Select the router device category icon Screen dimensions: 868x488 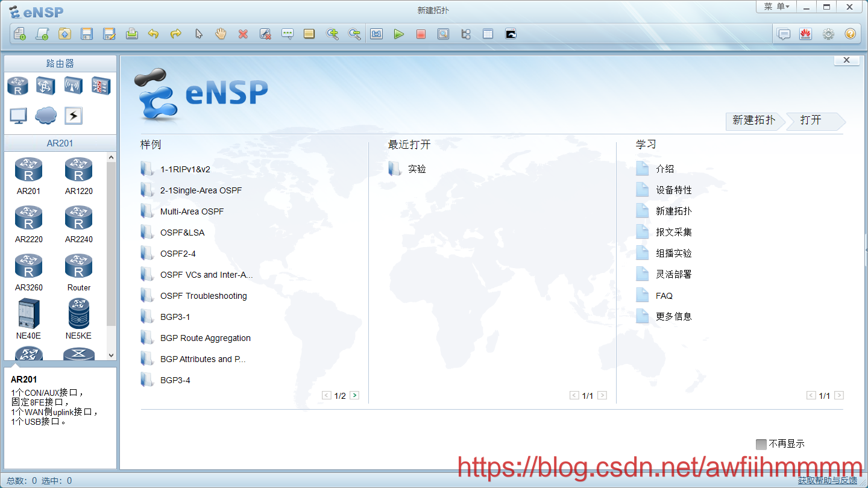click(17, 86)
